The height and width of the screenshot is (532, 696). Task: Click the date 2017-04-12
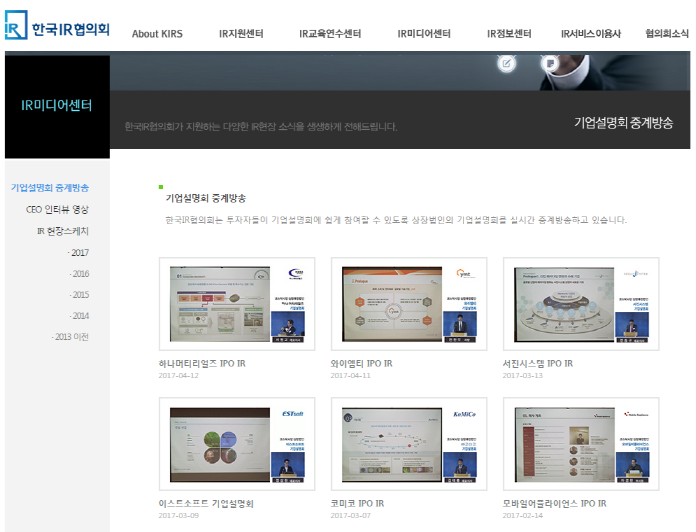coord(178,375)
